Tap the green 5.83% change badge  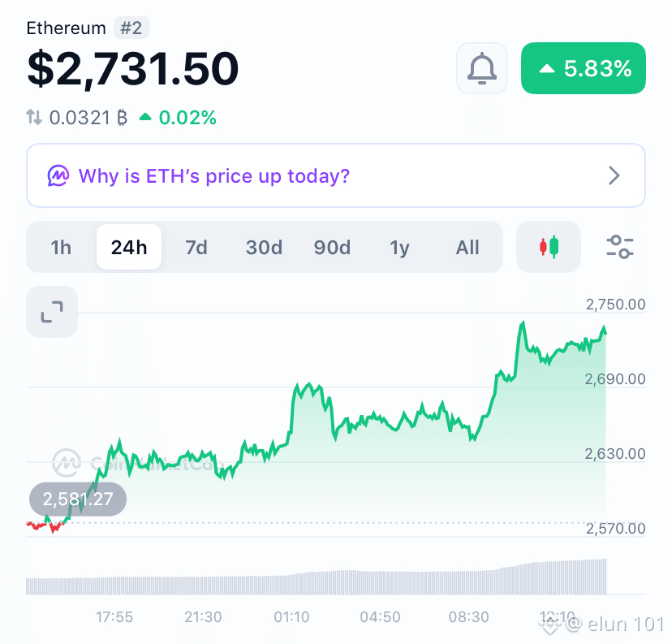(x=584, y=68)
